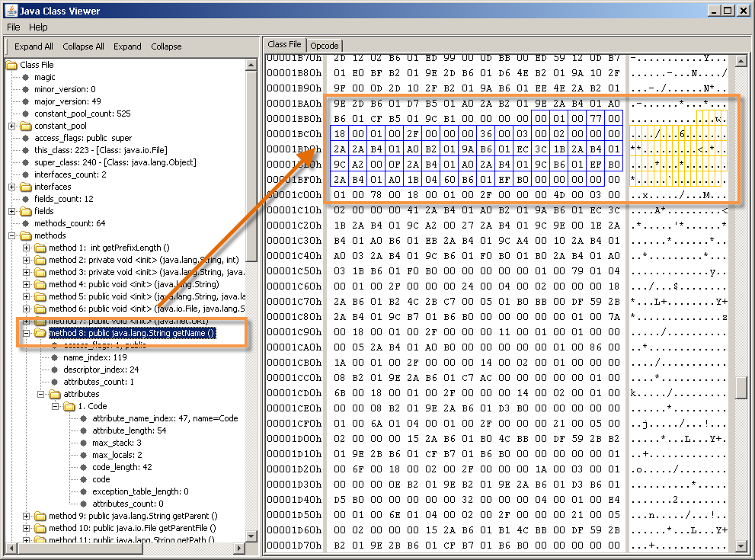Select the Class File root folder icon
This screenshot has height=560, width=755.
coord(11,65)
